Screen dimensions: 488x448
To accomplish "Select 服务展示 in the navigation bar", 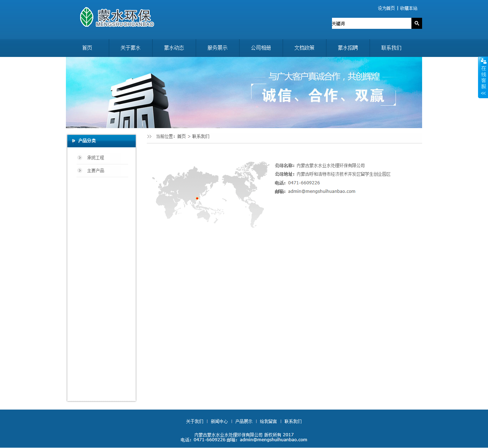I will coord(217,48).
